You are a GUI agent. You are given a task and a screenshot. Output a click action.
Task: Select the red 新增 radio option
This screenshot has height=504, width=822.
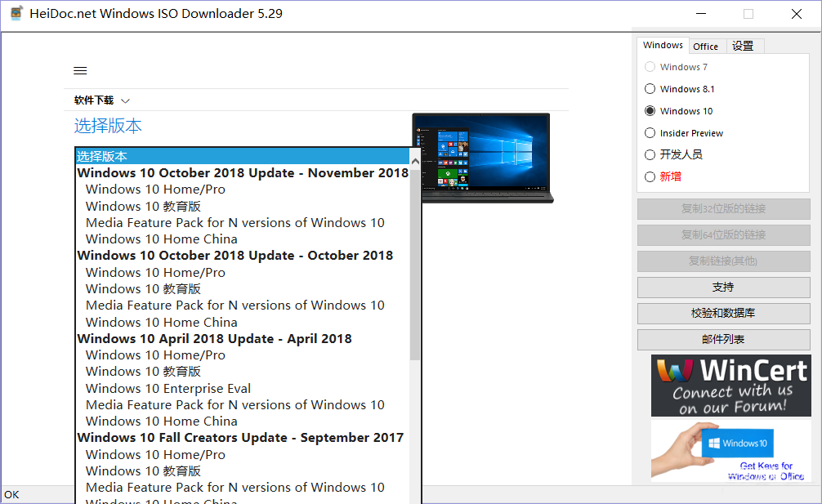[x=650, y=176]
